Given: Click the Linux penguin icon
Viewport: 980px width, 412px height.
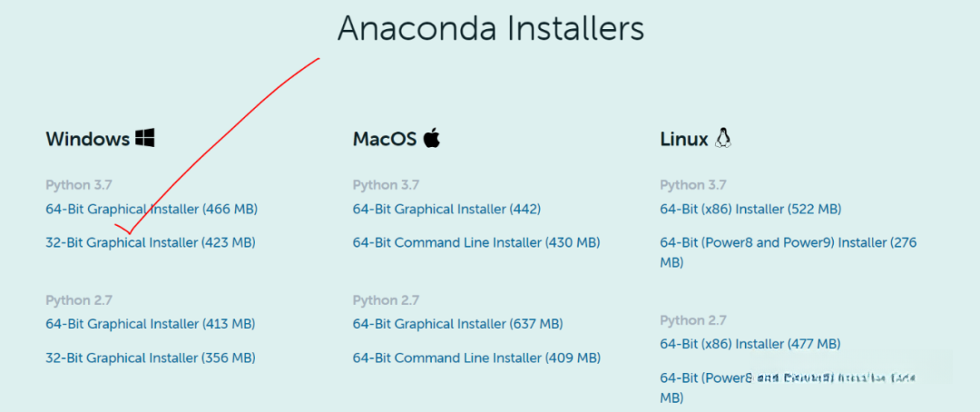Looking at the screenshot, I should [x=723, y=138].
